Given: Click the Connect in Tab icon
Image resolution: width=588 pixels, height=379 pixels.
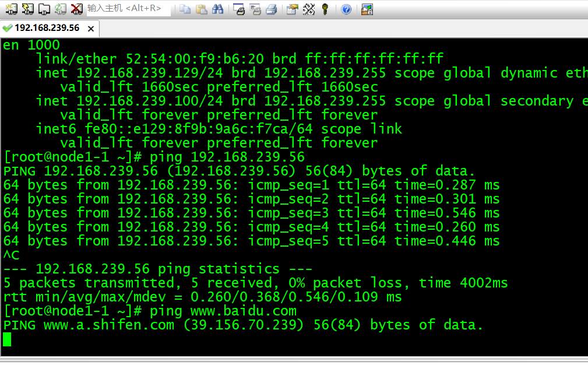Looking at the screenshot, I should [x=44, y=9].
